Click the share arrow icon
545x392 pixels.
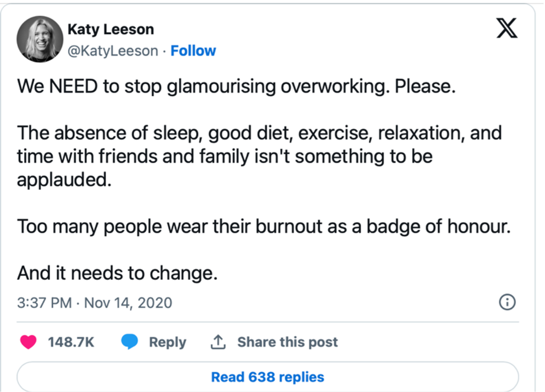(218, 342)
